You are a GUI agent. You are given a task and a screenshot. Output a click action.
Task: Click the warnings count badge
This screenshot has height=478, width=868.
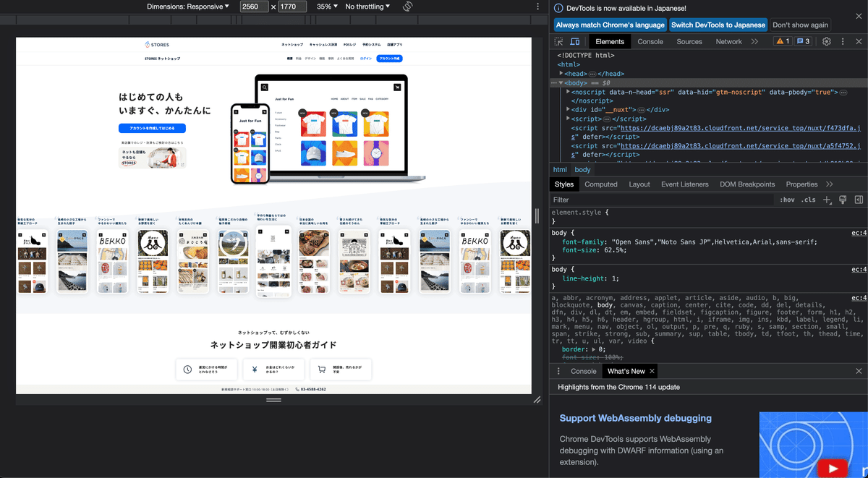tap(783, 42)
